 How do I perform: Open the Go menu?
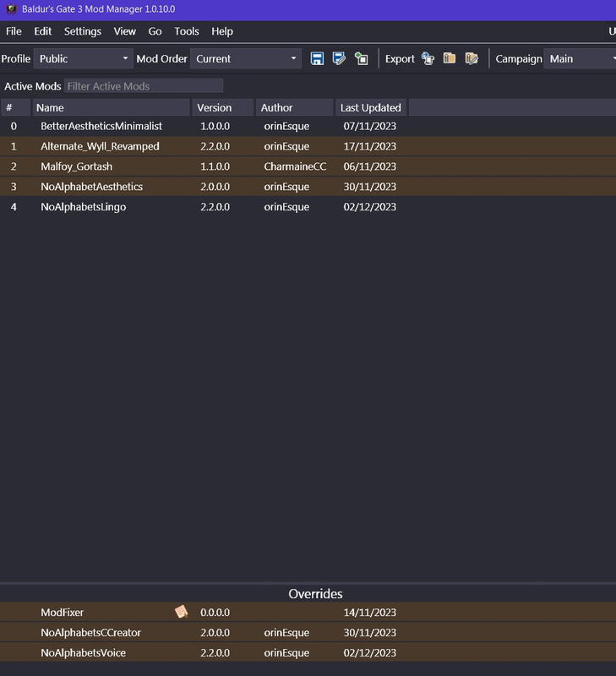[155, 31]
